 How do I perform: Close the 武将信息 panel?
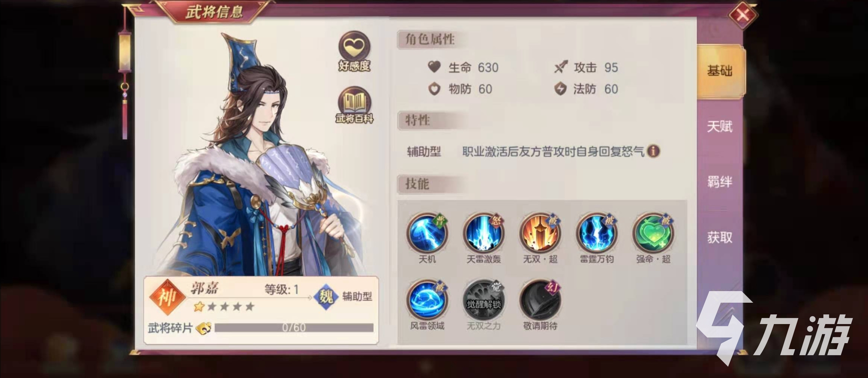click(x=743, y=15)
